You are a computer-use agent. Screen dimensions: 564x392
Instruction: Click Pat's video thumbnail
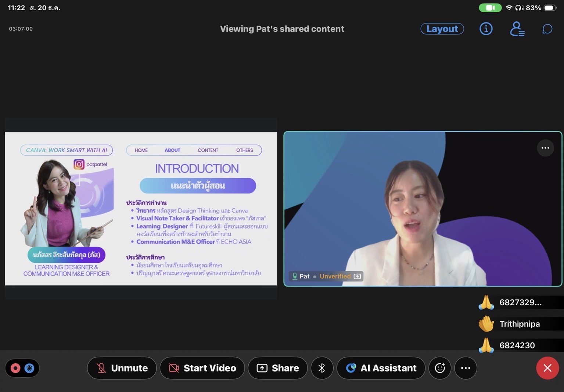423,209
